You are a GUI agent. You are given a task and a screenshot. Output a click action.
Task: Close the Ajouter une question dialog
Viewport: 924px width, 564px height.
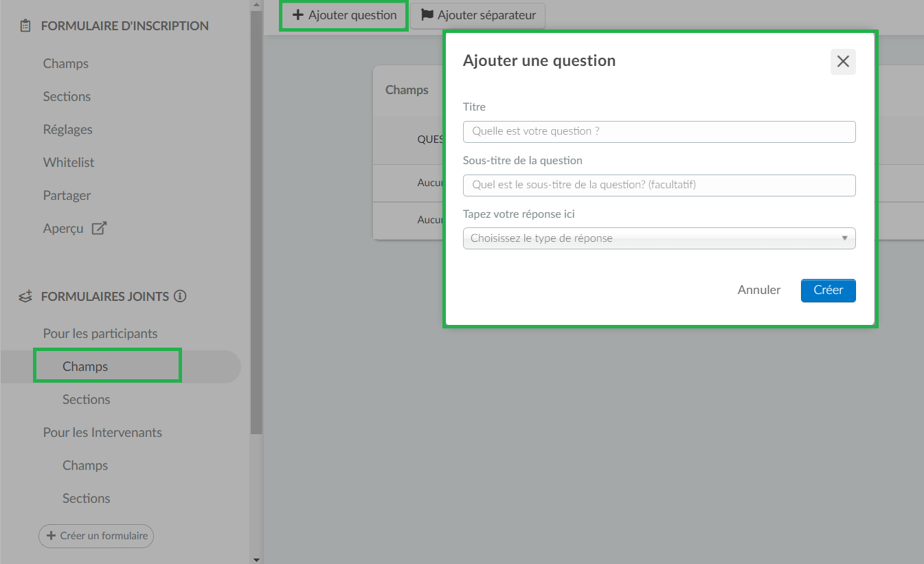click(843, 62)
